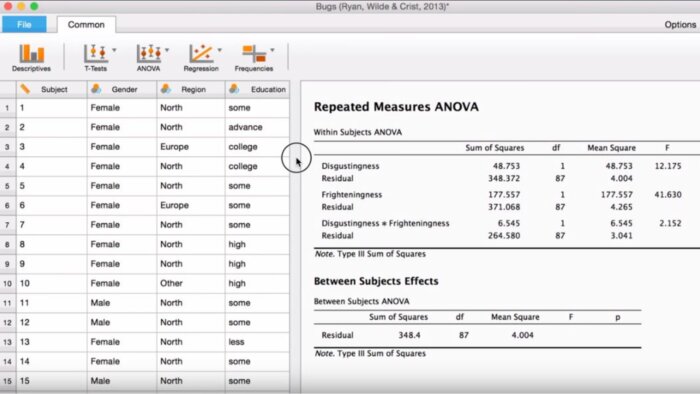The width and height of the screenshot is (700, 394).
Task: Click Mean Square header in Within Subjects table
Action: click(x=611, y=148)
